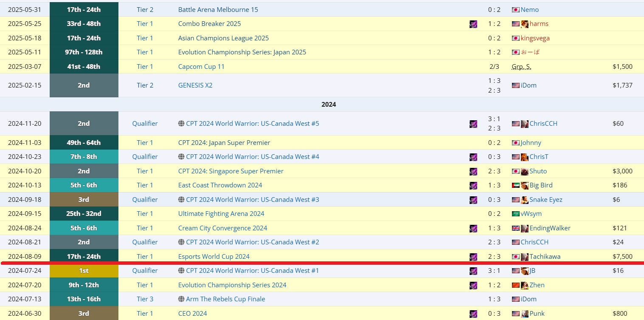Open Combo Breaker 2025 tournament page
The height and width of the screenshot is (320, 644).
click(209, 24)
